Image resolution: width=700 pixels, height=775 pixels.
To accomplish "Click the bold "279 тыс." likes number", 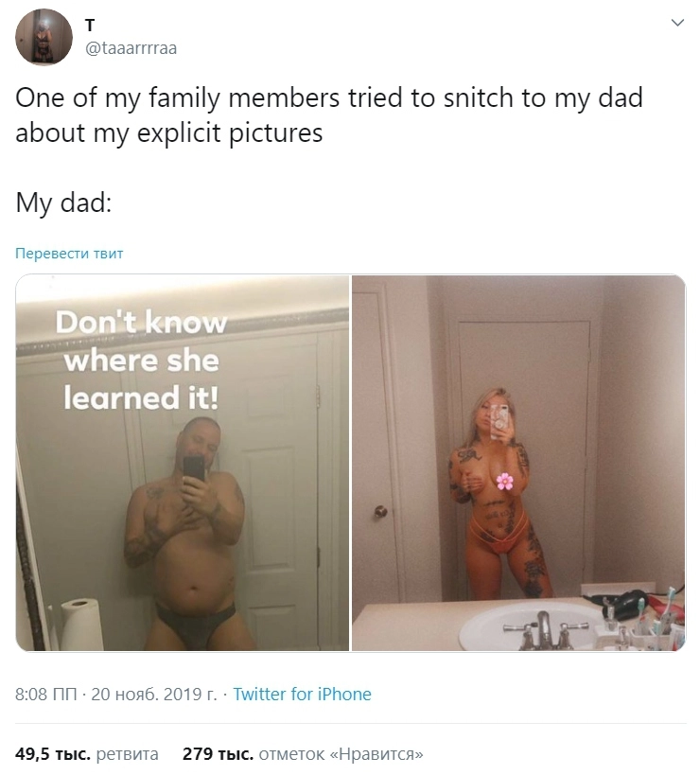I will [x=218, y=754].
